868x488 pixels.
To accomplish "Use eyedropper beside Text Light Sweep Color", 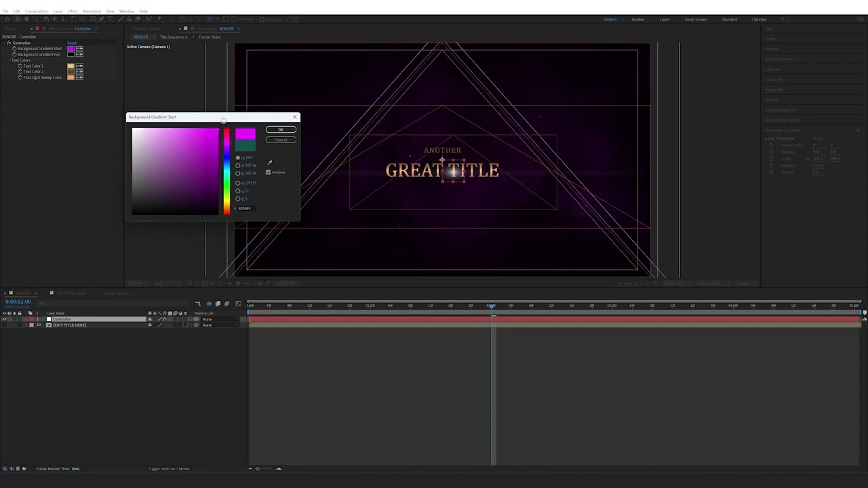I will point(79,77).
